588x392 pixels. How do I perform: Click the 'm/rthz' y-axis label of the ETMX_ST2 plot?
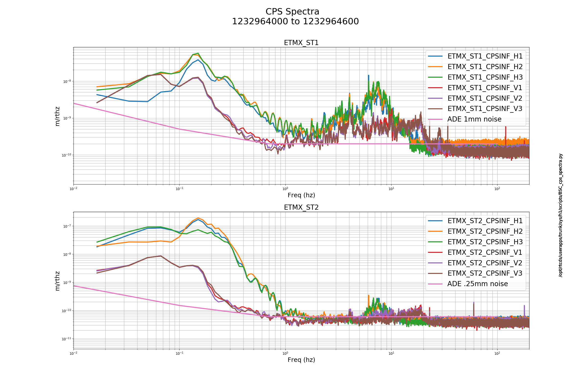(x=58, y=281)
